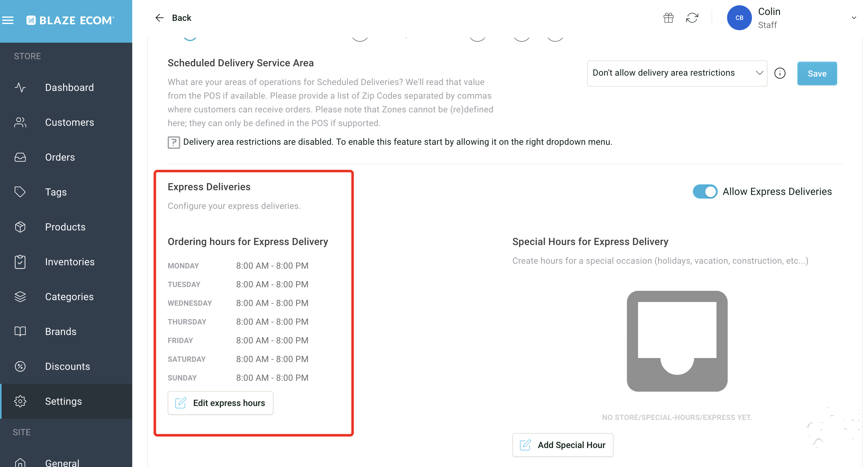Click Ordering hours for Express Delivery heading

click(x=248, y=242)
